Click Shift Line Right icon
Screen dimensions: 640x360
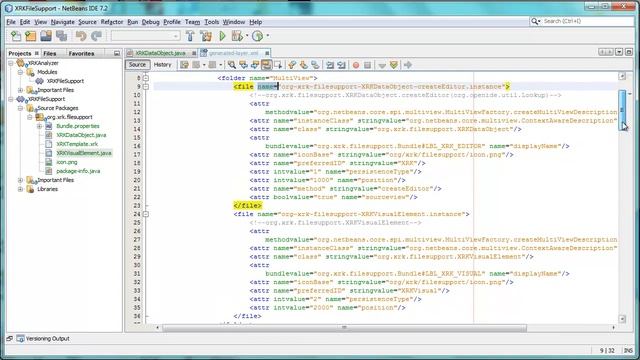342,65
